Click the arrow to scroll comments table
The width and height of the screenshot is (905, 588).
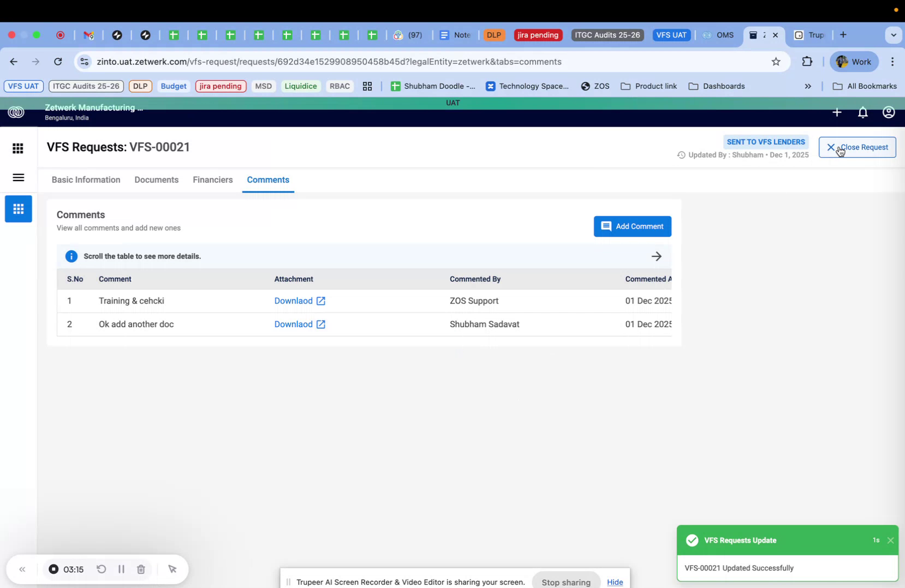pos(657,256)
